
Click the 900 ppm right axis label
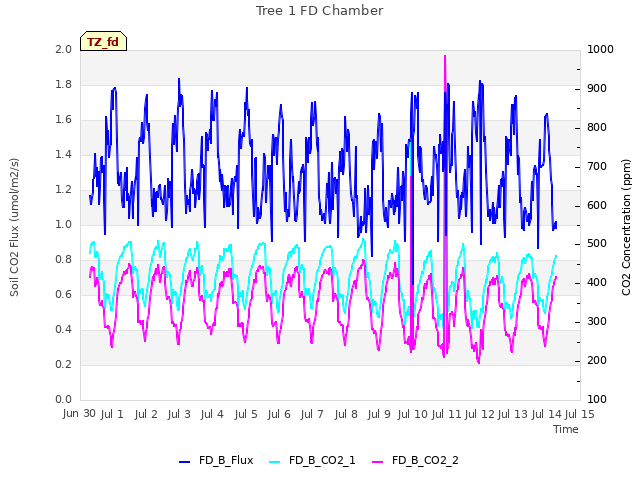(597, 89)
